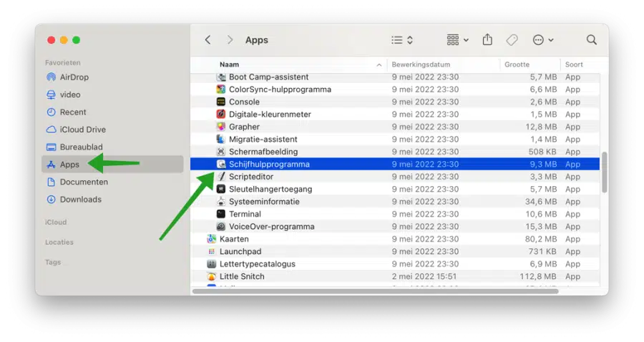The height and width of the screenshot is (342, 644).
Task: Select the Scripteditor file name
Action: [x=251, y=177]
